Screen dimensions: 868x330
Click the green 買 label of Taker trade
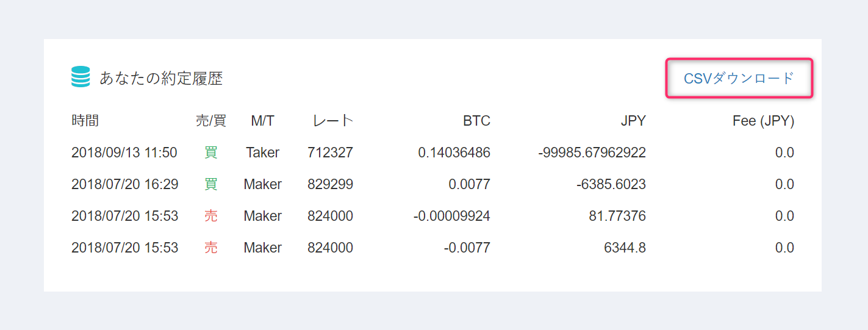click(210, 152)
